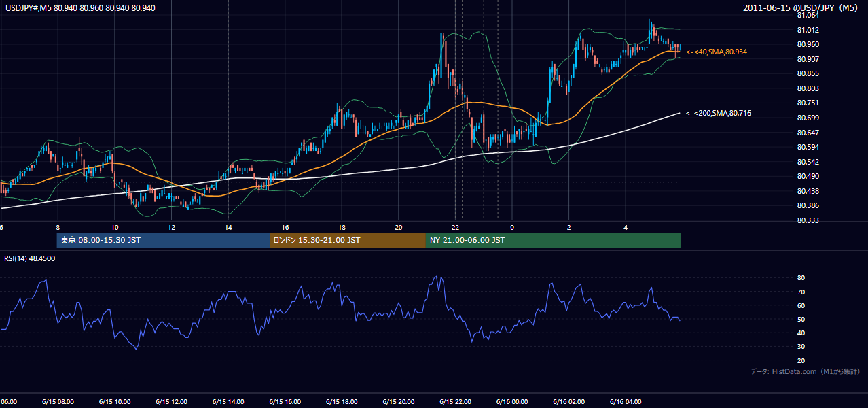Click hour tick 14 above Tokyo session bar
The width and height of the screenshot is (868, 408).
pyautogui.click(x=228, y=227)
